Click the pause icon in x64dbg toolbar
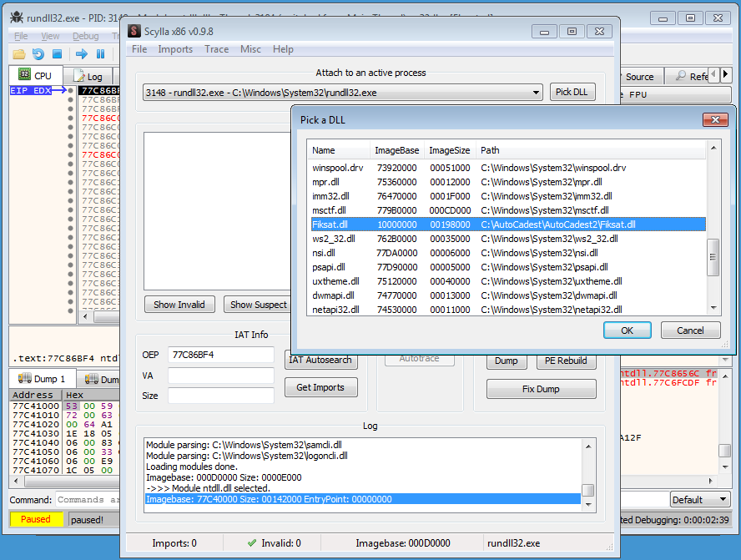The image size is (741, 560). [x=100, y=54]
